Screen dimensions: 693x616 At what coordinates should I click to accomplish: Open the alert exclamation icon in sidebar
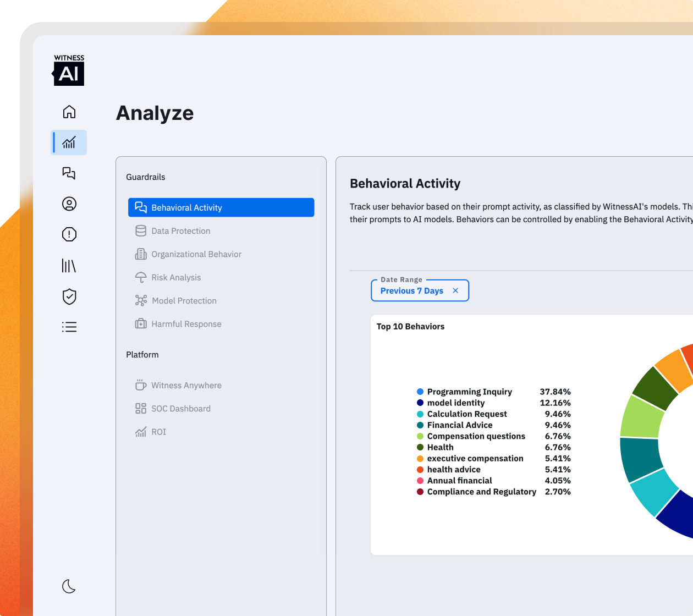(69, 235)
